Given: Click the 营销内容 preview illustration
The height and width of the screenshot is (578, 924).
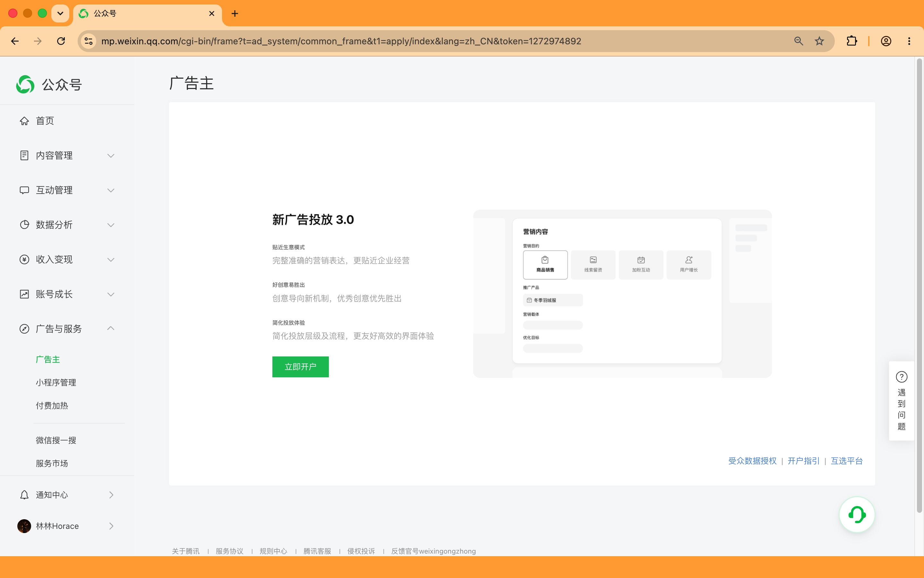Looking at the screenshot, I should [x=622, y=293].
